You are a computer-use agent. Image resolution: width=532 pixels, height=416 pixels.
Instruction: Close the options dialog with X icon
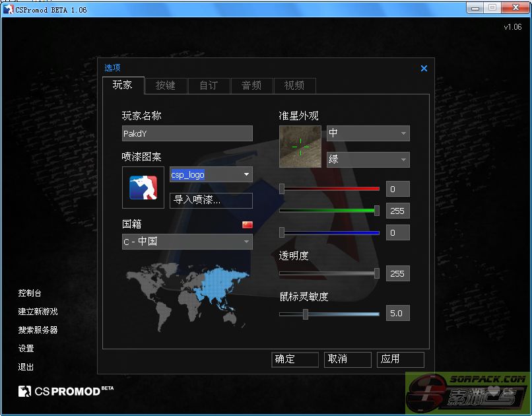424,68
